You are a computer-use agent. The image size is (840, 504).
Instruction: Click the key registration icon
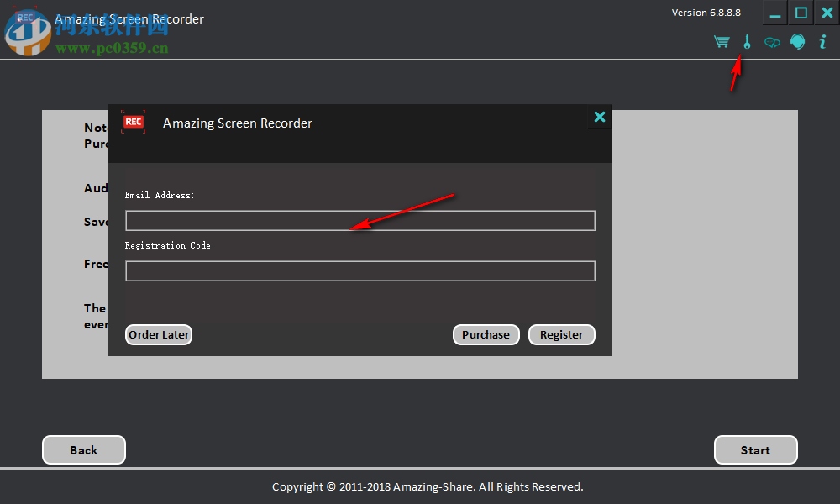point(747,41)
